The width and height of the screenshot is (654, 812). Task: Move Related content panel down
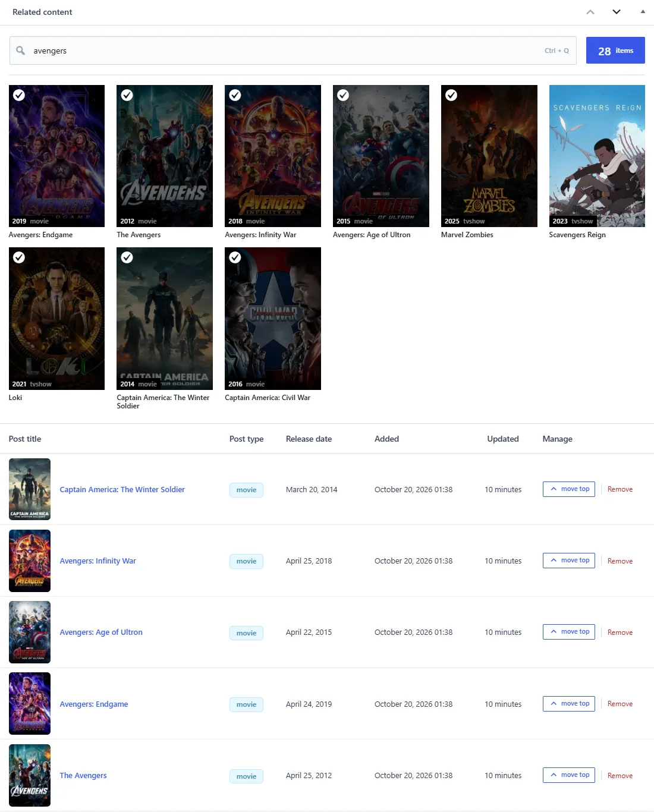[617, 12]
